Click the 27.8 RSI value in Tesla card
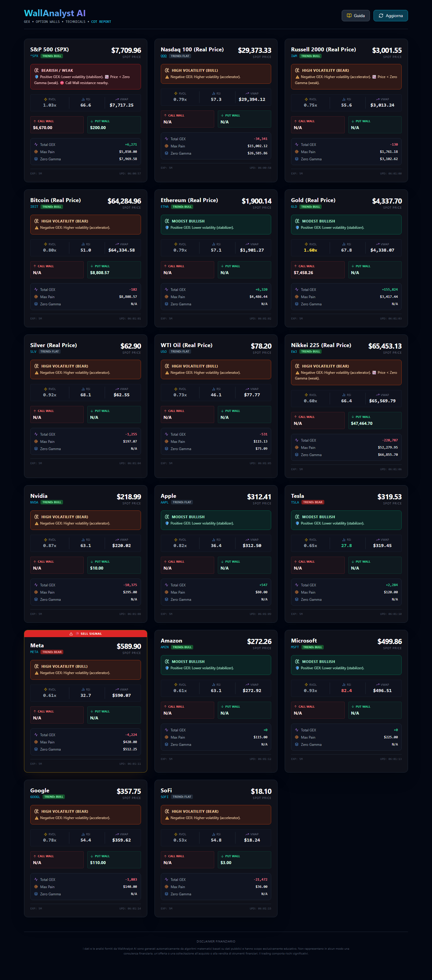 pyautogui.click(x=346, y=546)
